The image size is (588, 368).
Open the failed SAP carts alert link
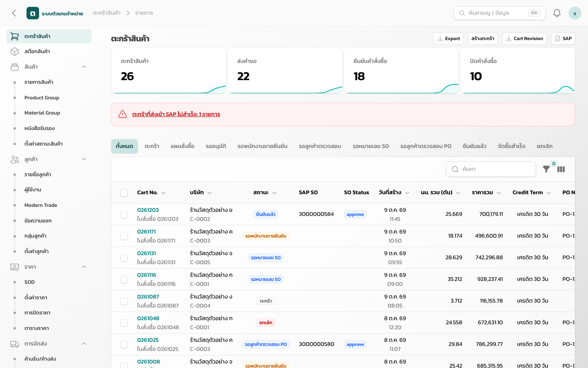pyautogui.click(x=176, y=114)
